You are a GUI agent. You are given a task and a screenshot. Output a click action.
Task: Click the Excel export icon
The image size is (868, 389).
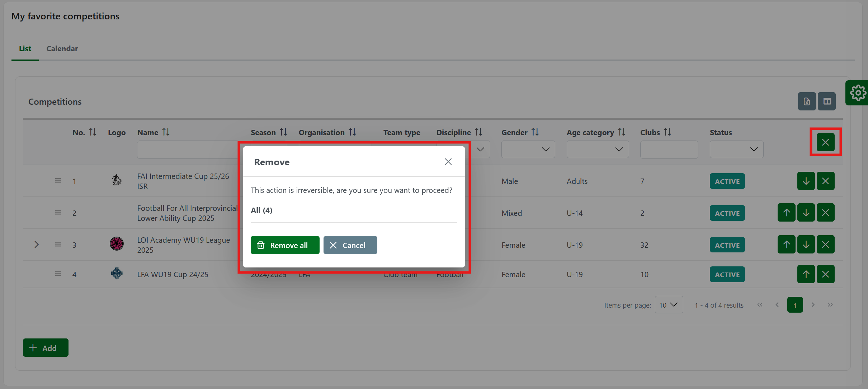[x=807, y=101]
